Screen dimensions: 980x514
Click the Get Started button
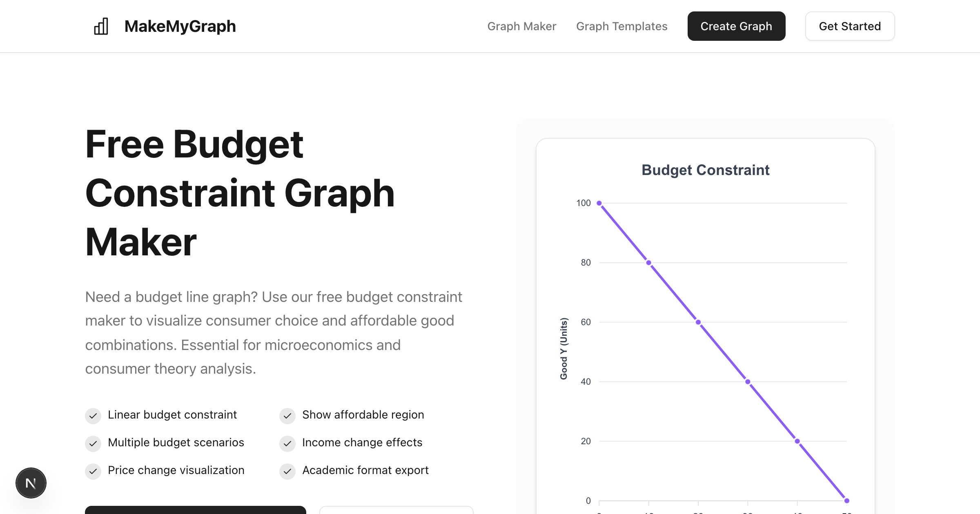850,26
